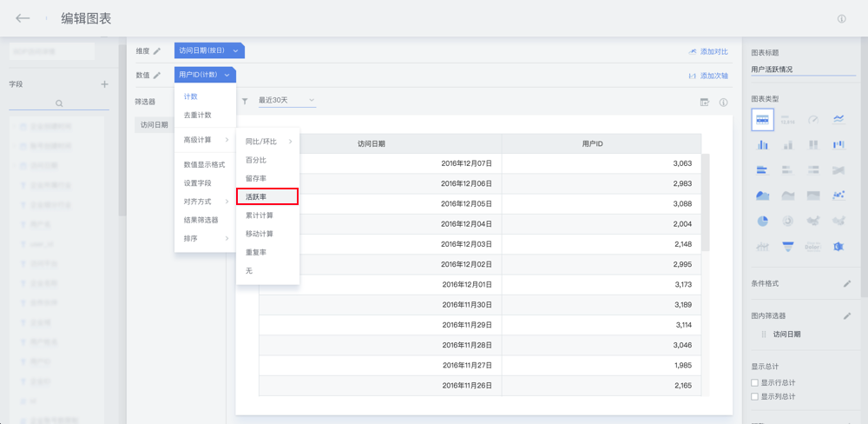Select the column chart type

pos(762,144)
